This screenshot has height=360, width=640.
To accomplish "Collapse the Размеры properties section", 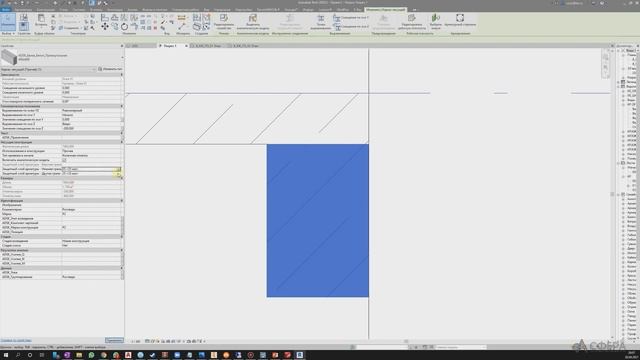I will pyautogui.click(x=122, y=178).
